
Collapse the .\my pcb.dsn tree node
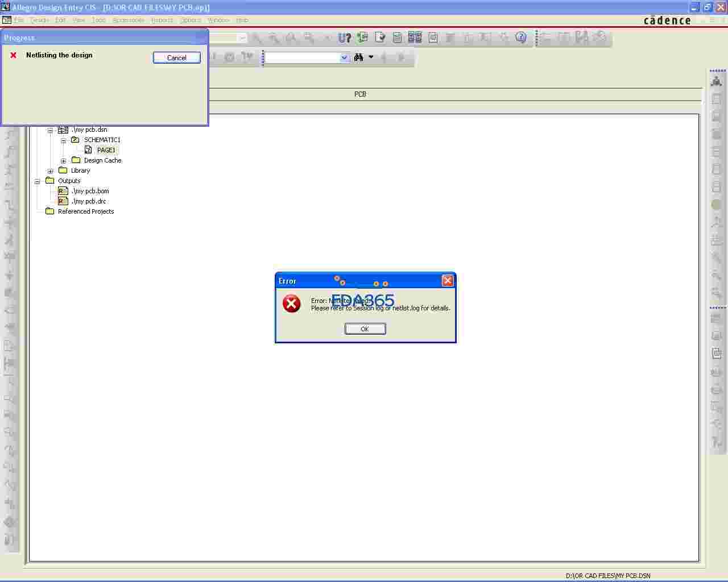coord(50,130)
